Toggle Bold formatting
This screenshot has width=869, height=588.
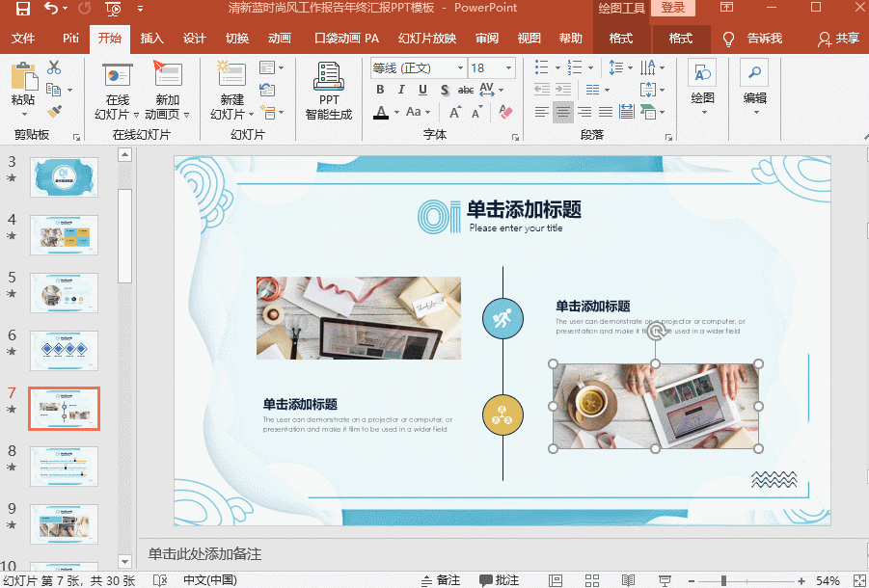click(x=380, y=90)
